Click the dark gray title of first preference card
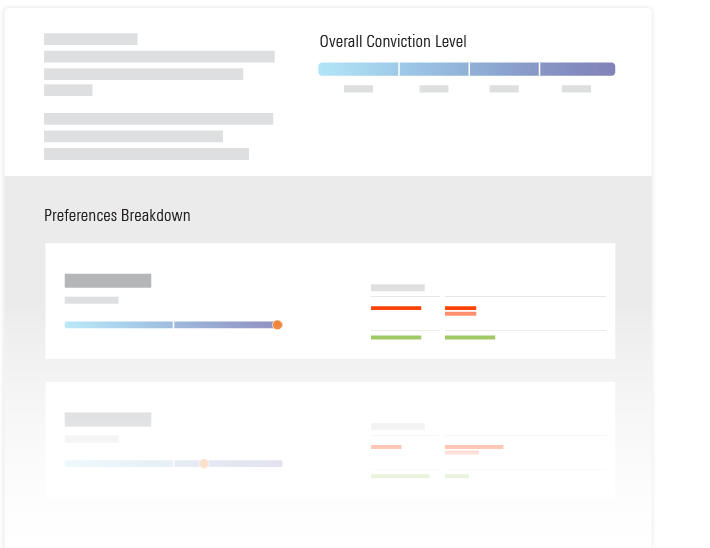The width and height of the screenshot is (710, 548). click(108, 281)
